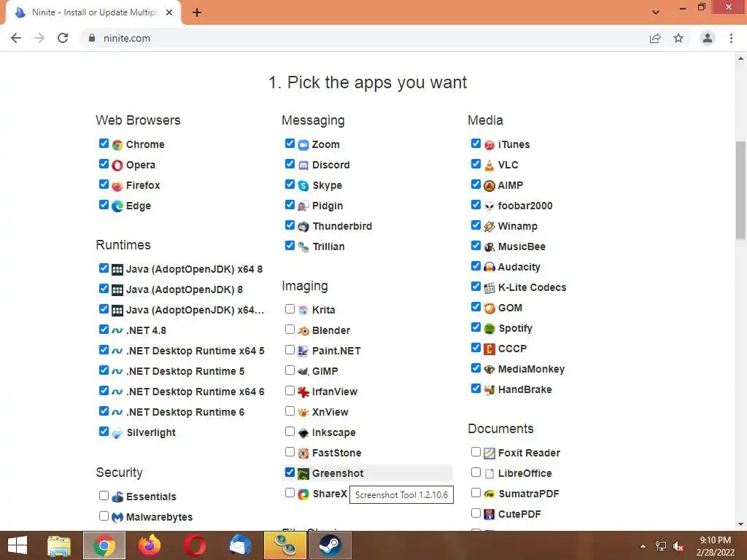This screenshot has width=747, height=560.
Task: Click the Spotify icon under Media
Action: [489, 329]
